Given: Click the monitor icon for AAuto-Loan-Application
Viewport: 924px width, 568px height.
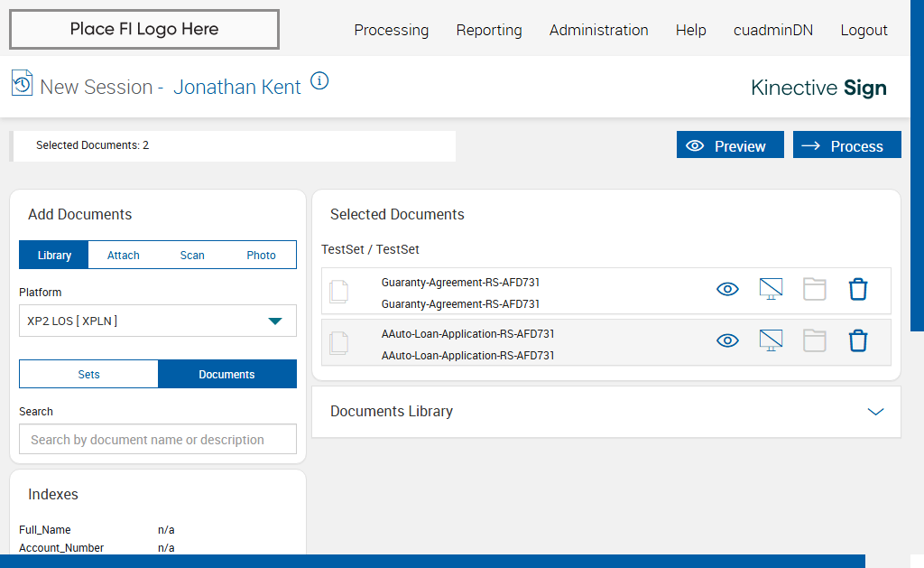Looking at the screenshot, I should [771, 340].
